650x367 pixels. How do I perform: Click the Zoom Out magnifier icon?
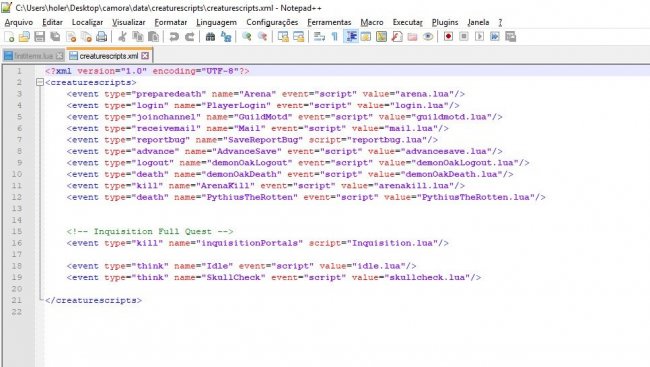pyautogui.click(x=262, y=37)
